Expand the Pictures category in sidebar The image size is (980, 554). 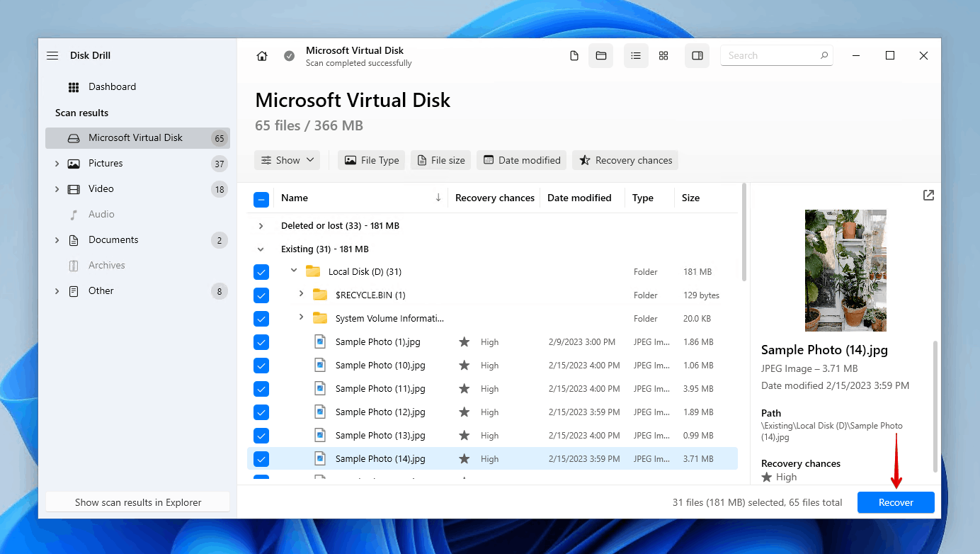[57, 164]
